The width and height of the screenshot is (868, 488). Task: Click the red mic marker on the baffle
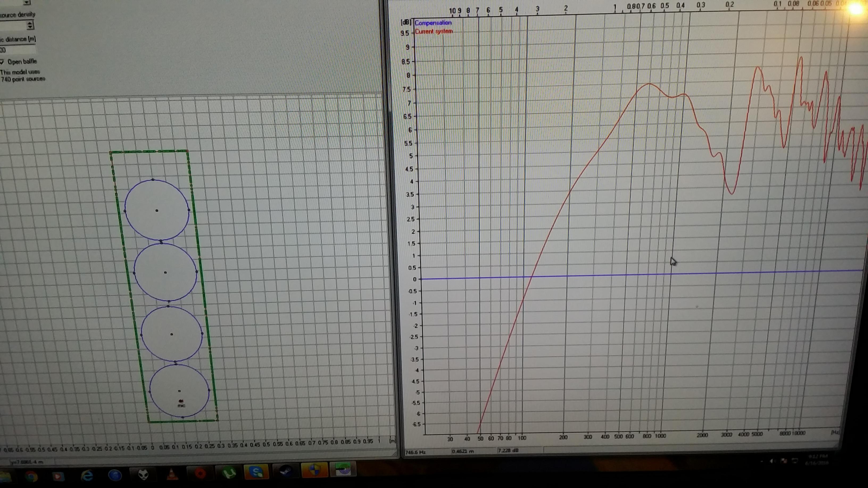(181, 401)
